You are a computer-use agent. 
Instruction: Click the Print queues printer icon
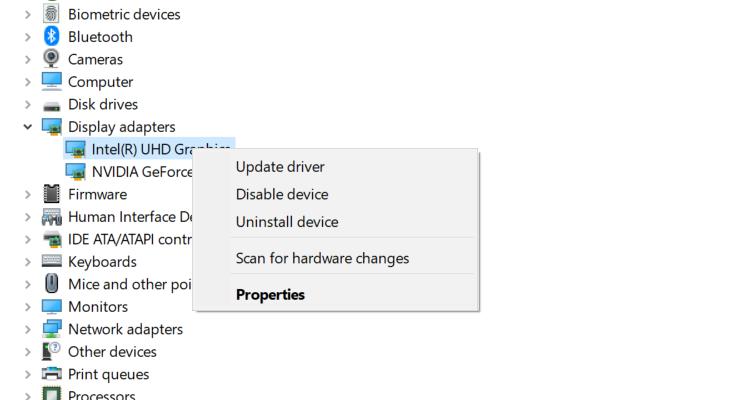click(51, 374)
